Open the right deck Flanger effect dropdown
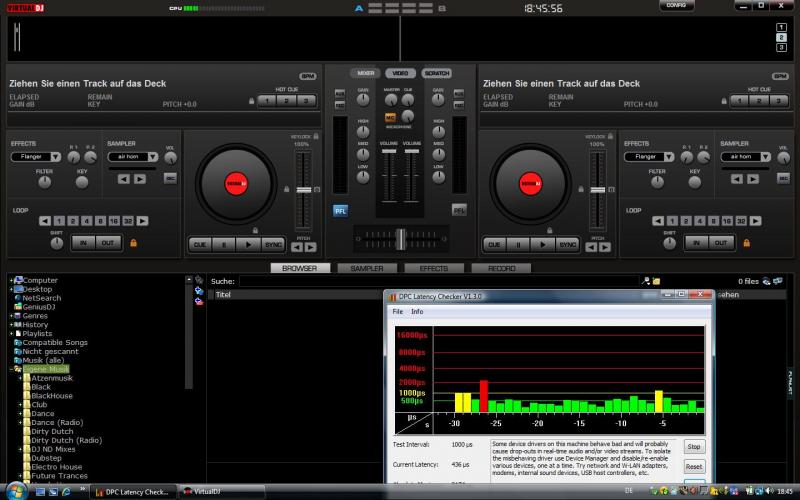The height and width of the screenshot is (500, 800). point(669,157)
